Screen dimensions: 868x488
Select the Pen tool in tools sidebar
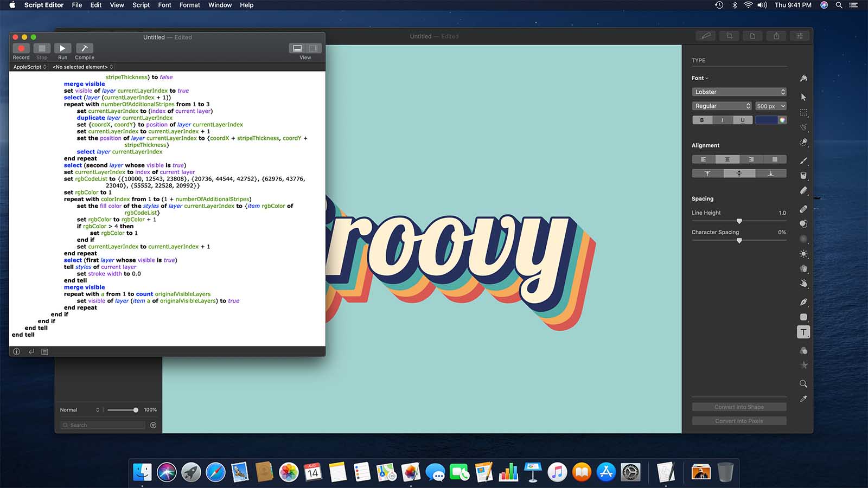point(803,302)
